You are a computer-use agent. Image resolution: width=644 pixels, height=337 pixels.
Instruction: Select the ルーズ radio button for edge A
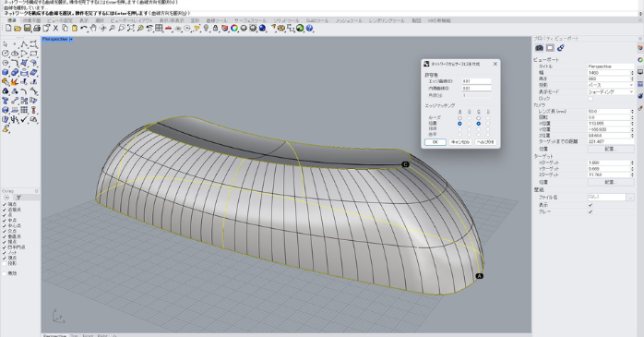459,118
